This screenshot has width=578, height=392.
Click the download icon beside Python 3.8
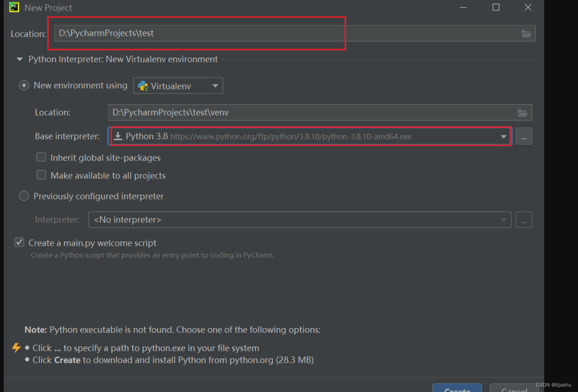pyautogui.click(x=118, y=136)
